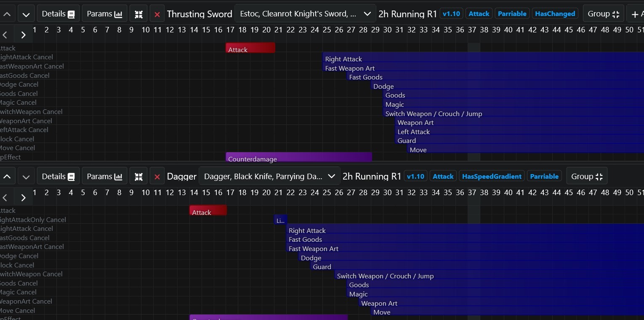The height and width of the screenshot is (320, 644).
Task: Select the Magic bar in Dagger timeline
Action: [x=495, y=293]
